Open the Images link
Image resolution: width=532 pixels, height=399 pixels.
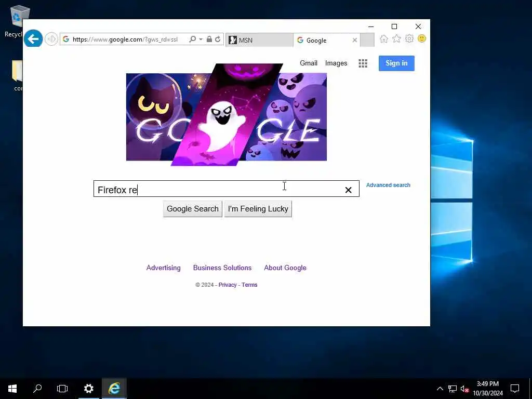(336, 63)
